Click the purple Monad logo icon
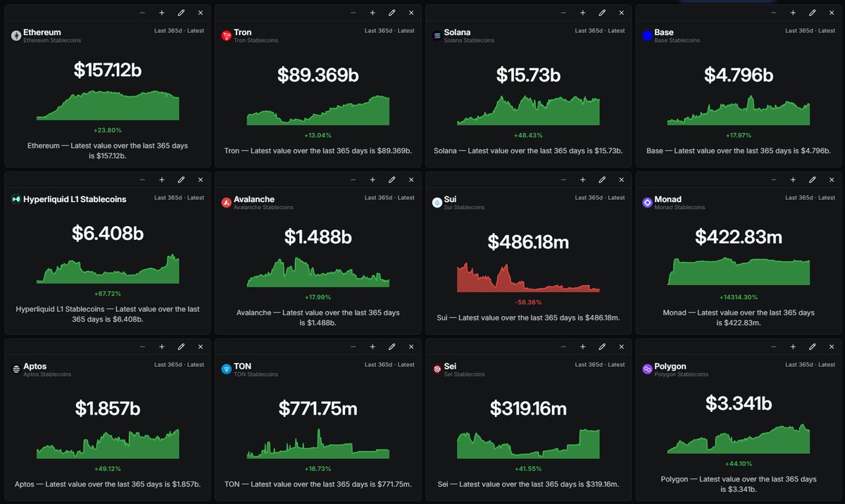Image resolution: width=845 pixels, height=504 pixels. pos(647,203)
